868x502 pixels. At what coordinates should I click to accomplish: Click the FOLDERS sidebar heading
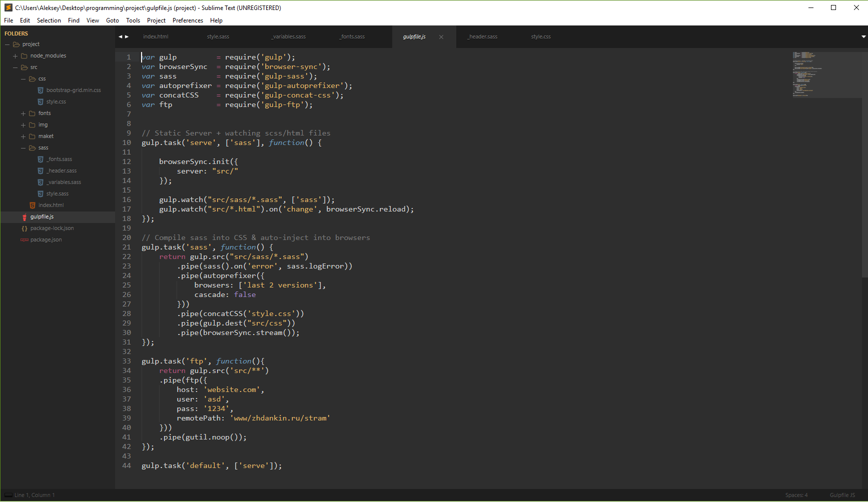coord(17,33)
